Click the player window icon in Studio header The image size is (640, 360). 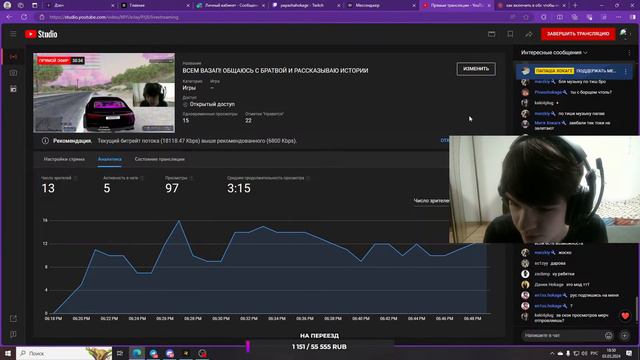491,34
